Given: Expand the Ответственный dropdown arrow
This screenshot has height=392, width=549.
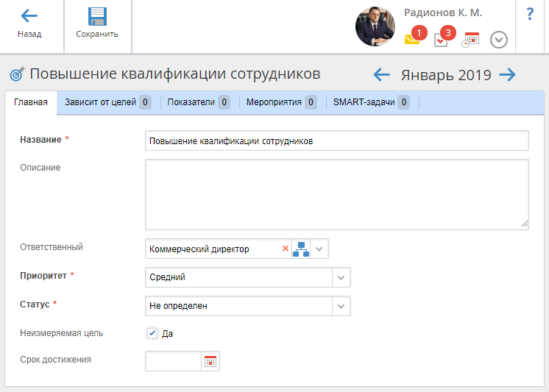Looking at the screenshot, I should pos(319,249).
